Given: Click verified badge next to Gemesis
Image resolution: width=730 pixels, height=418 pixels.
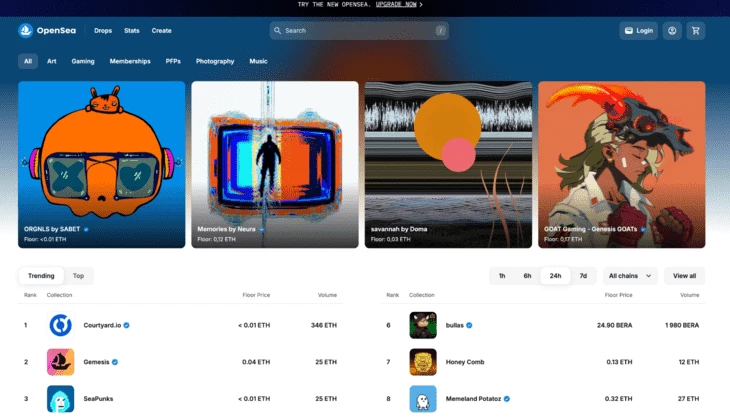Looking at the screenshot, I should 115,362.
